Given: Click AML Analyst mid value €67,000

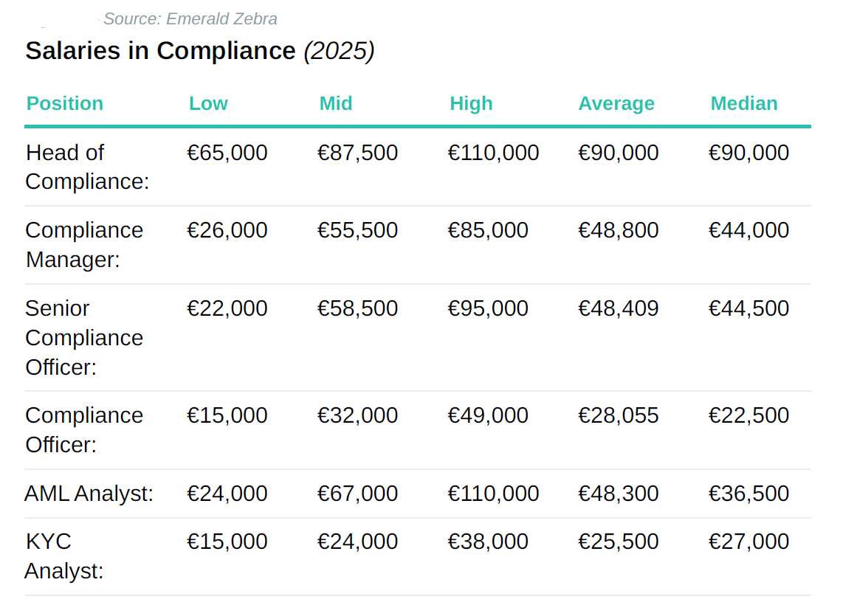Looking at the screenshot, I should [x=358, y=494].
